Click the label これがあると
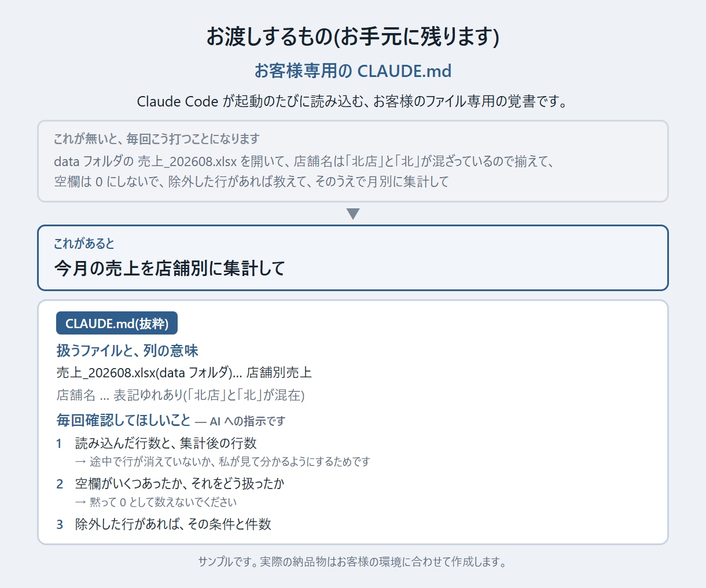Viewport: 706px width, 588px height. pyautogui.click(x=84, y=244)
